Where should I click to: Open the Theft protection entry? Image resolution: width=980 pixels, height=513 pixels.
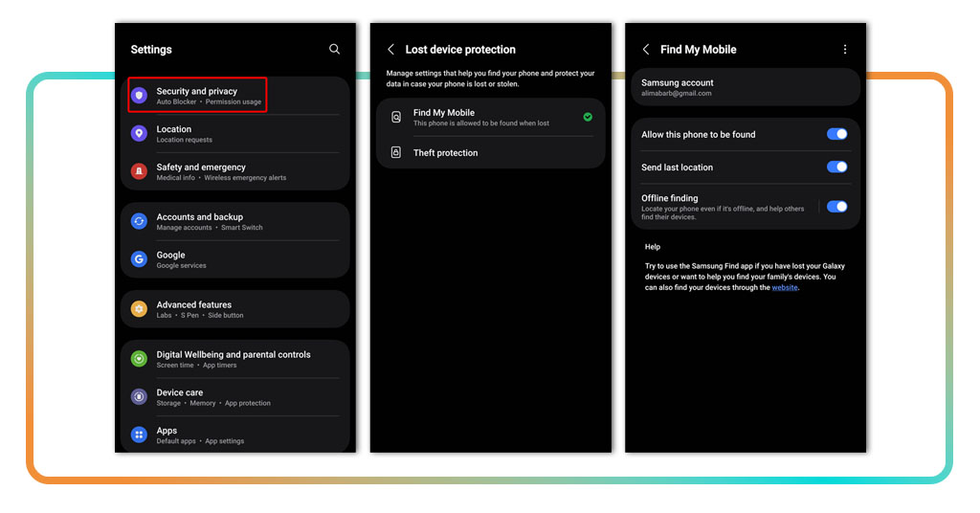point(445,153)
